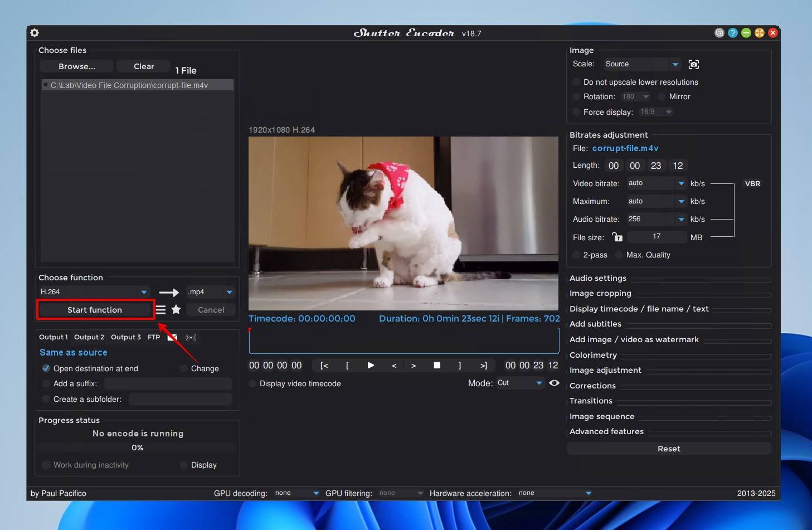Switch to Output 2 tab
Image resolution: width=812 pixels, height=530 pixels.
click(x=89, y=337)
